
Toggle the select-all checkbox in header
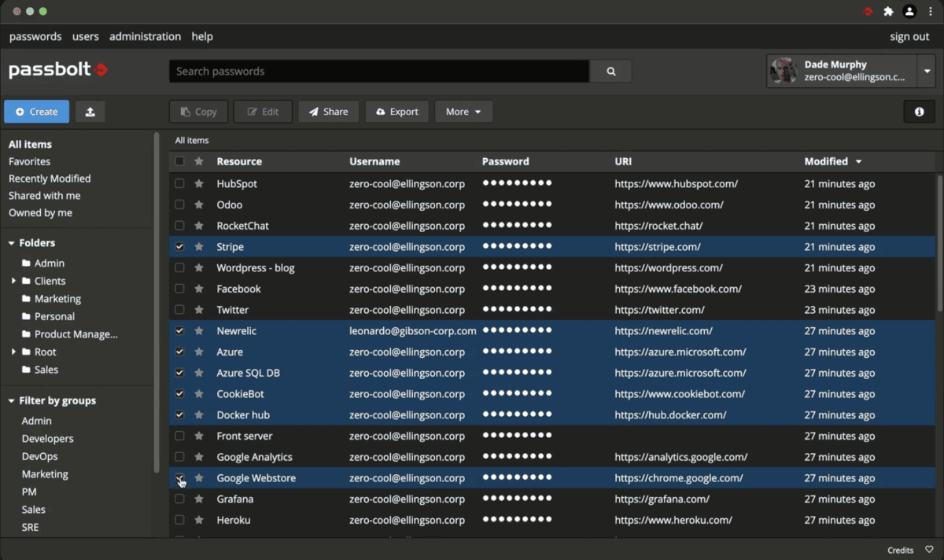pyautogui.click(x=179, y=161)
